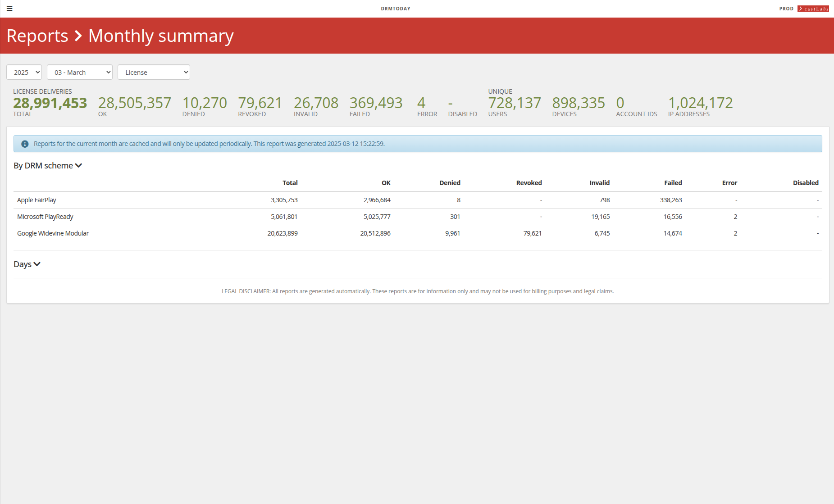This screenshot has width=834, height=504.
Task: Click the DRMTODAY header title
Action: [x=396, y=8]
